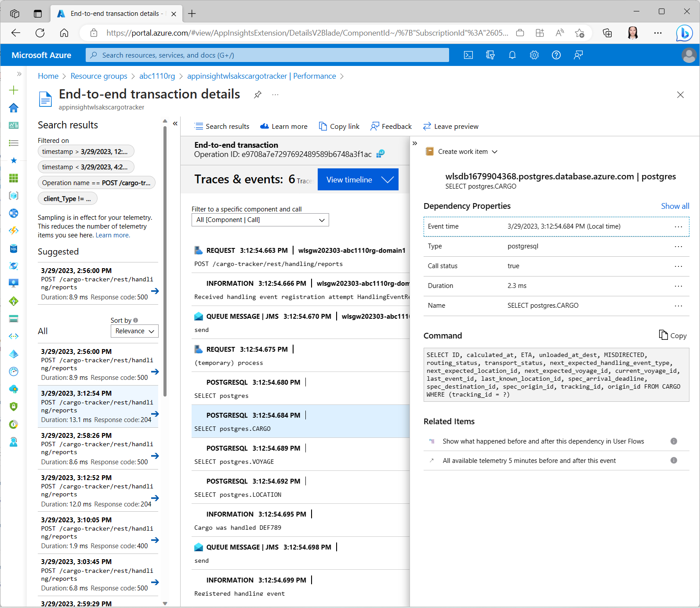Open new browser tab
The height and width of the screenshot is (608, 700).
point(192,14)
